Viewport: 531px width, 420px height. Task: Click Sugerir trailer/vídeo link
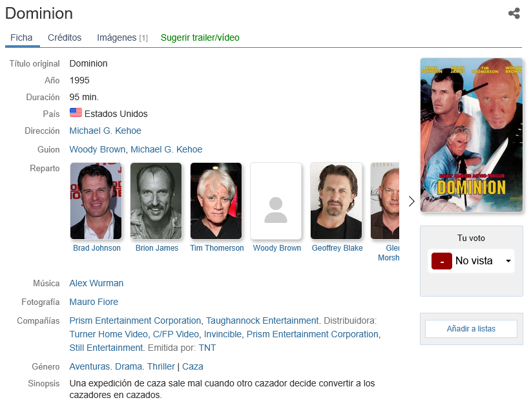click(x=200, y=37)
